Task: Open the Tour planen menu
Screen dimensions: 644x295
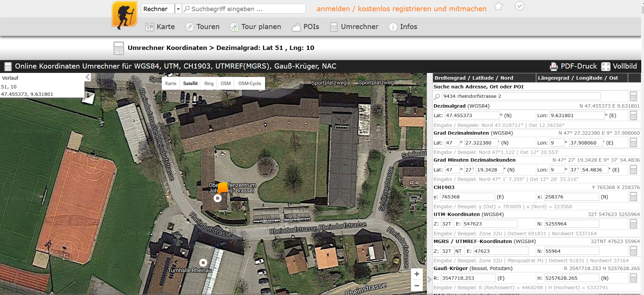Action: pyautogui.click(x=255, y=27)
